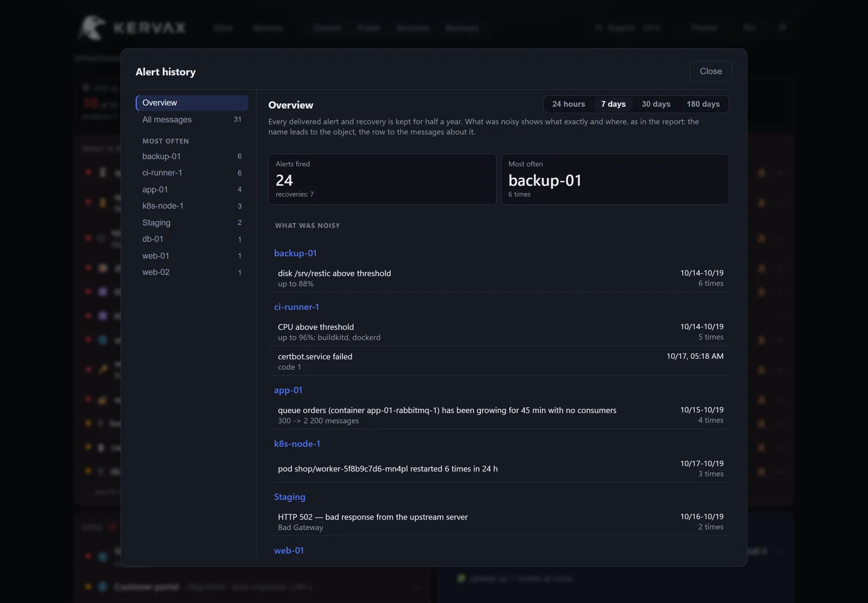Click the Alerts fired summary card
The width and height of the screenshot is (868, 603).
382,179
